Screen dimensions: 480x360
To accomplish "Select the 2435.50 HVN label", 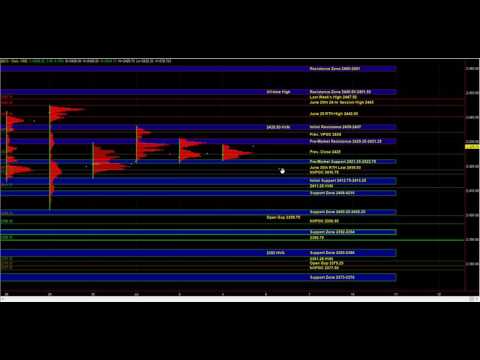I will [x=278, y=127].
